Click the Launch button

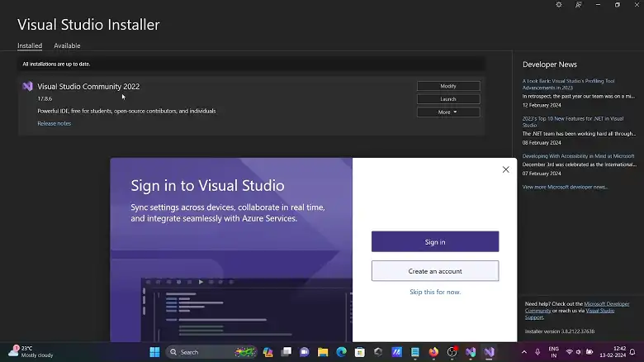pos(448,99)
